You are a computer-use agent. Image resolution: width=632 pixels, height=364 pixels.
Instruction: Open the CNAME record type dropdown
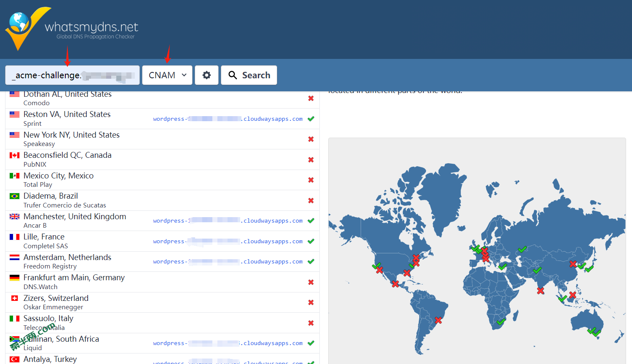(167, 75)
